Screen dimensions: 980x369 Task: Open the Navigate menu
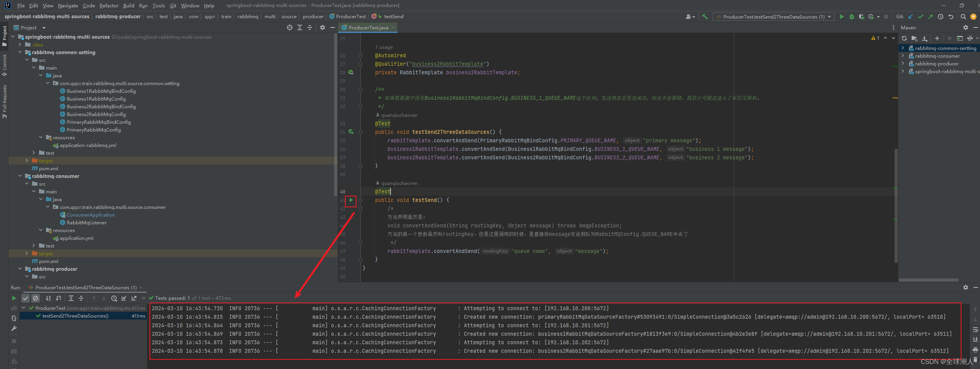[x=68, y=5]
